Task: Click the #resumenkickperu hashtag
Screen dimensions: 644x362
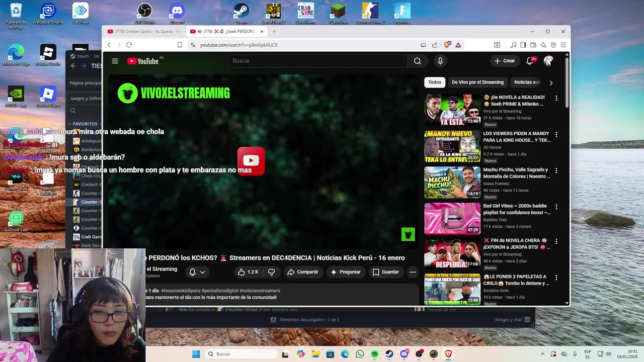Action: pyautogui.click(x=181, y=291)
